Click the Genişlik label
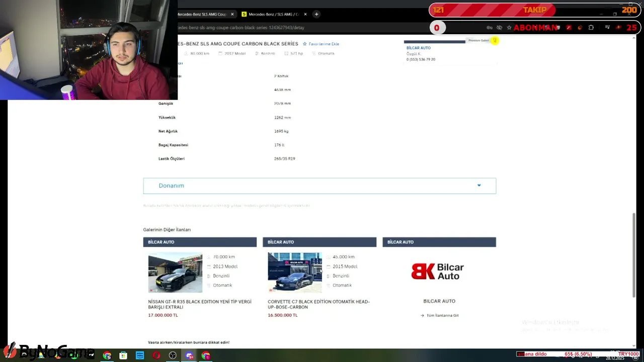Image resolution: width=644 pixels, height=362 pixels. 166,104
